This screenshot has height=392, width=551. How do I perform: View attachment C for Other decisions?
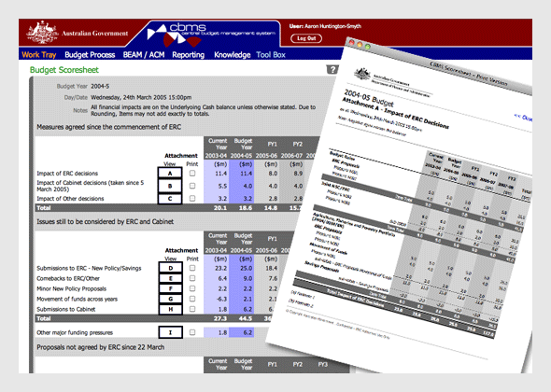tap(170, 199)
